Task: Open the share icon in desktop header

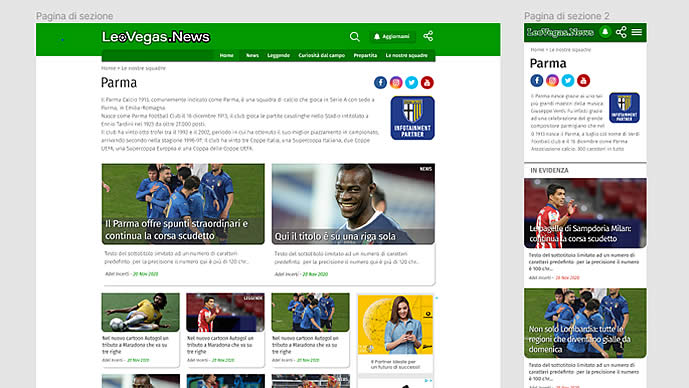Action: click(428, 36)
